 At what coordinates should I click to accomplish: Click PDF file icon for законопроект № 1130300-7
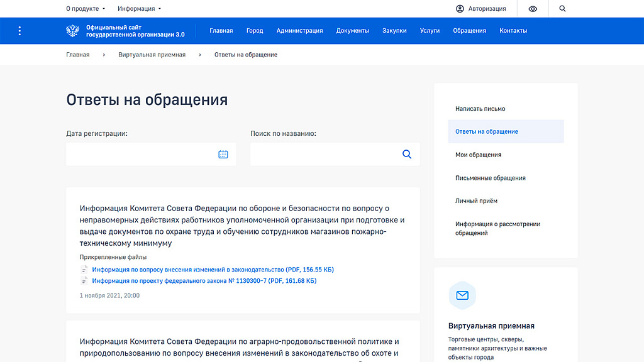click(84, 281)
